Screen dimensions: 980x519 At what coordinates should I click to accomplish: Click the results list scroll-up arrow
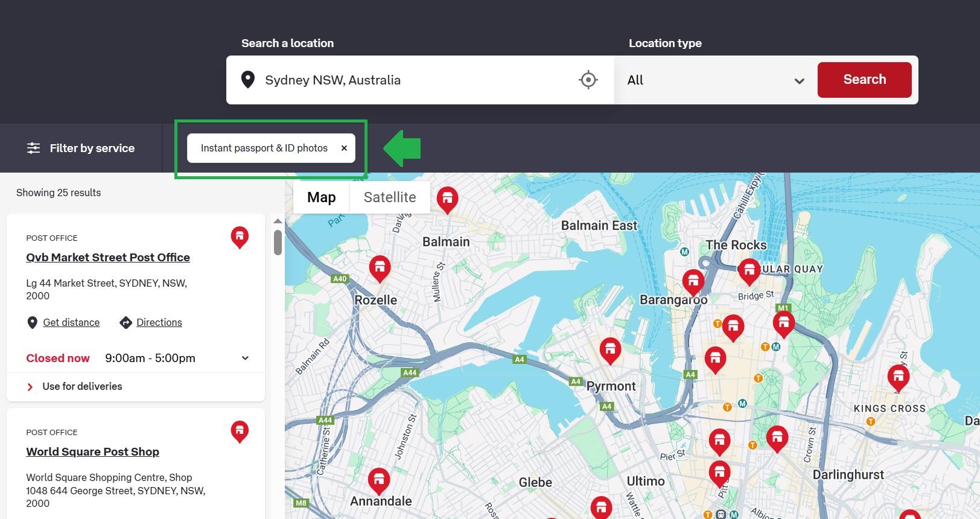coord(278,221)
